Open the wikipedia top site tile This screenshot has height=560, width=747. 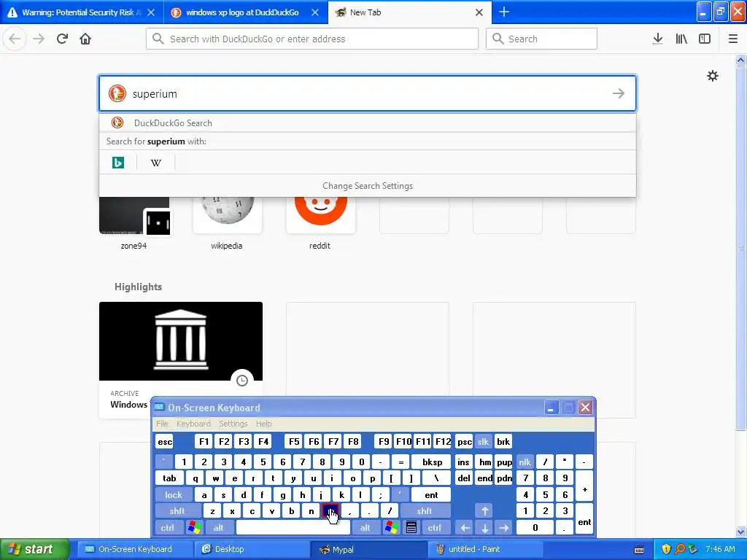click(x=228, y=222)
